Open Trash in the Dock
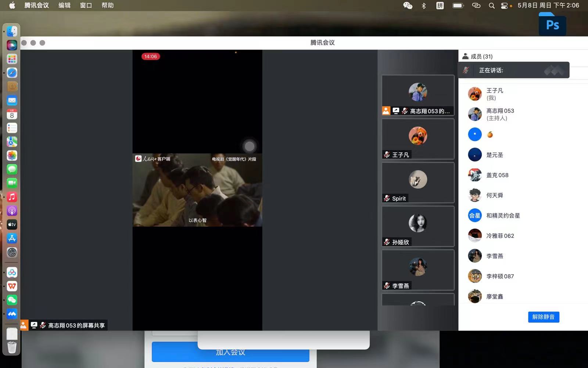This screenshot has width=588, height=368. 12,347
